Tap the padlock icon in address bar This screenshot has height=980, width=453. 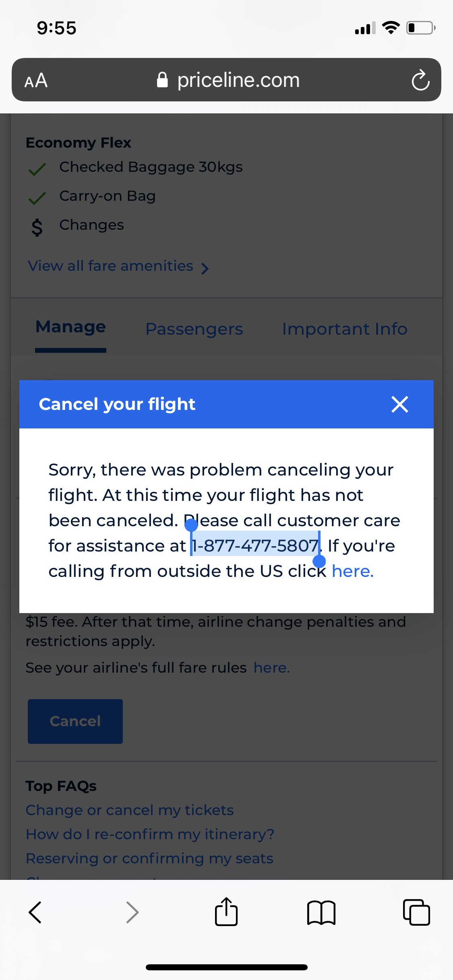pos(163,79)
